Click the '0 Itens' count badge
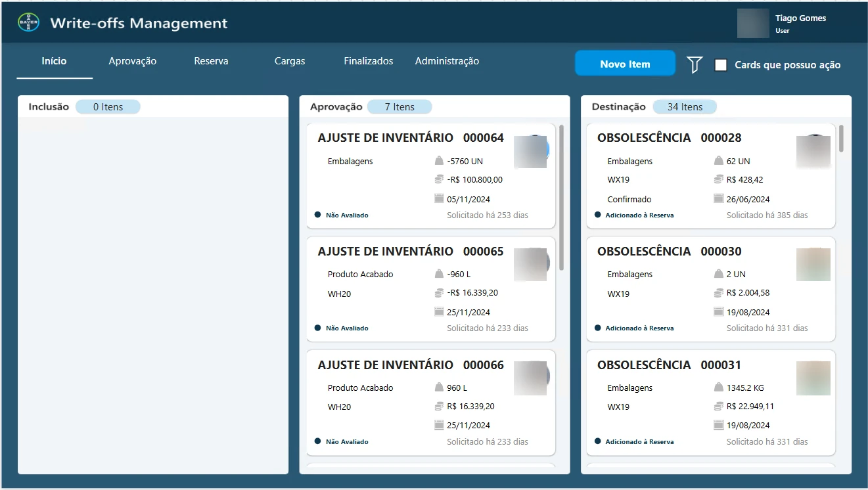 point(108,107)
